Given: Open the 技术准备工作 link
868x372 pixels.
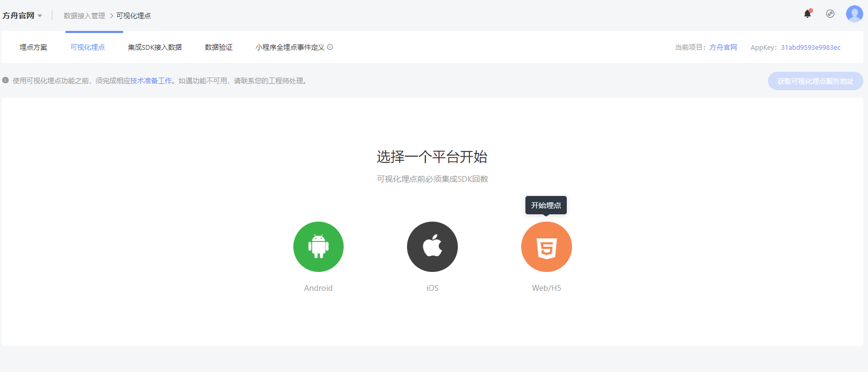Looking at the screenshot, I should point(151,81).
